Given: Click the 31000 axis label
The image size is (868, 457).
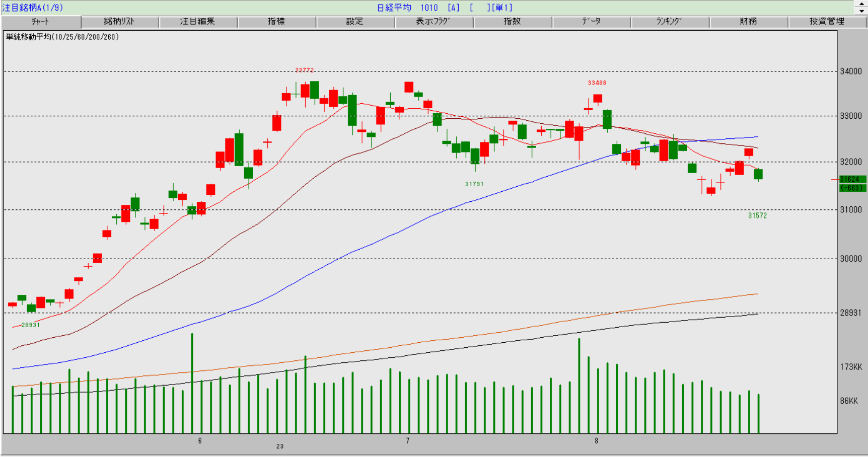Looking at the screenshot, I should (x=851, y=209).
